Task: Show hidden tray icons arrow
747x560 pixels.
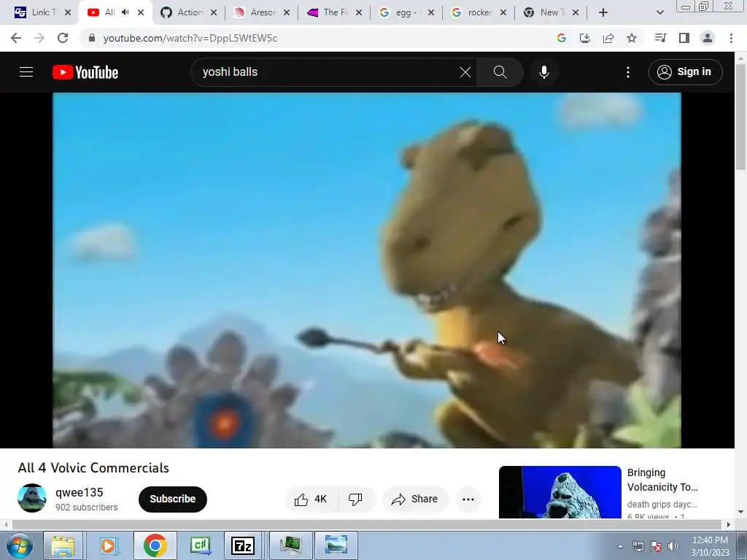Action: [x=620, y=546]
